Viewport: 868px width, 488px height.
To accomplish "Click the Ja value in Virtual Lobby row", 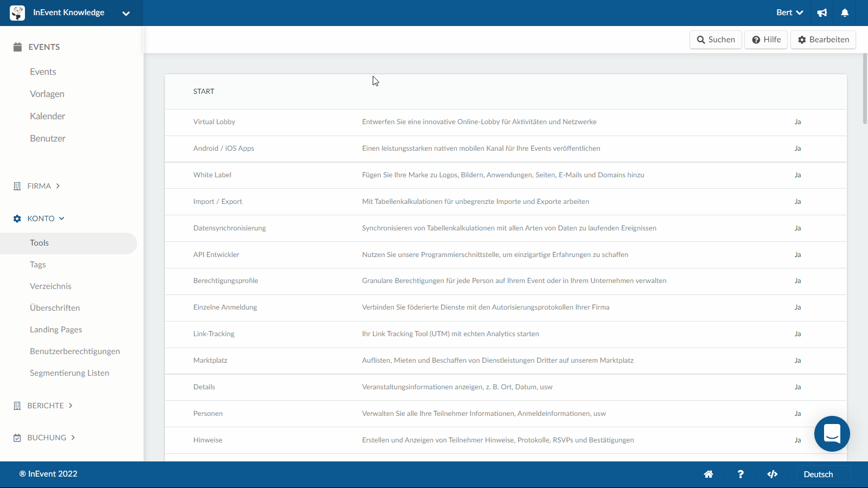I will click(x=797, y=122).
